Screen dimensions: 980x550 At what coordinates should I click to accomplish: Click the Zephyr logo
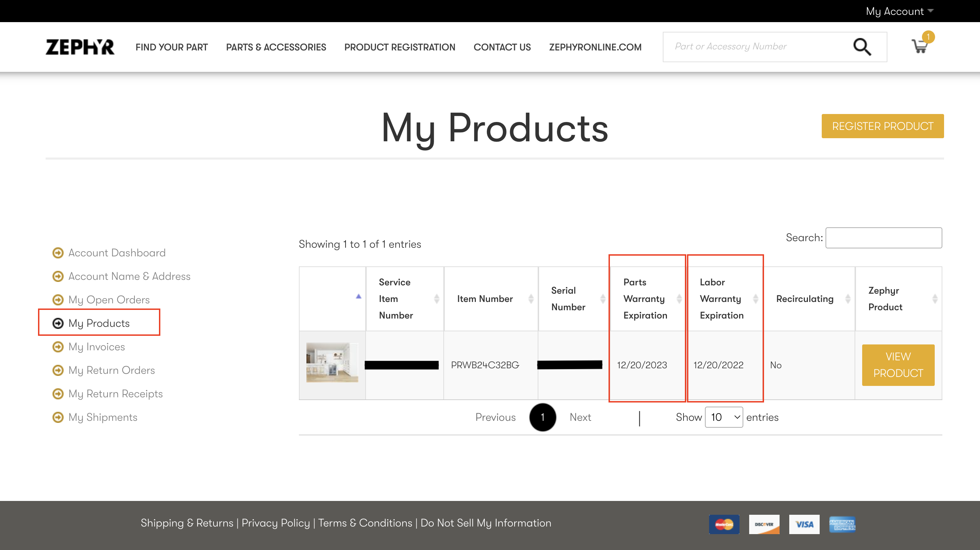pyautogui.click(x=80, y=47)
